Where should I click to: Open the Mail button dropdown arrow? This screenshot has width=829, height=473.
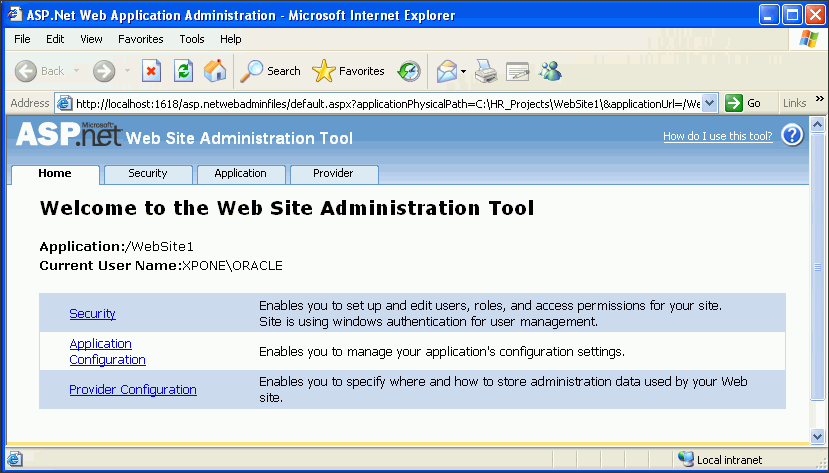[x=464, y=71]
